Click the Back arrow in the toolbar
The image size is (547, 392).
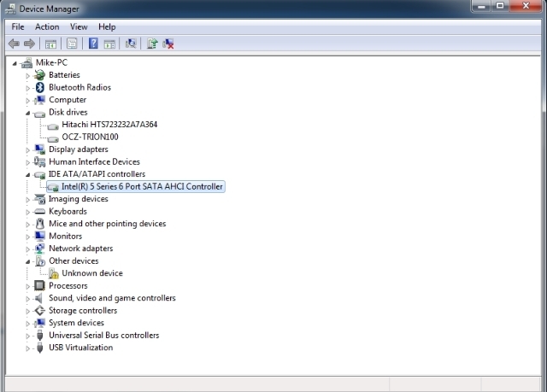(14, 44)
